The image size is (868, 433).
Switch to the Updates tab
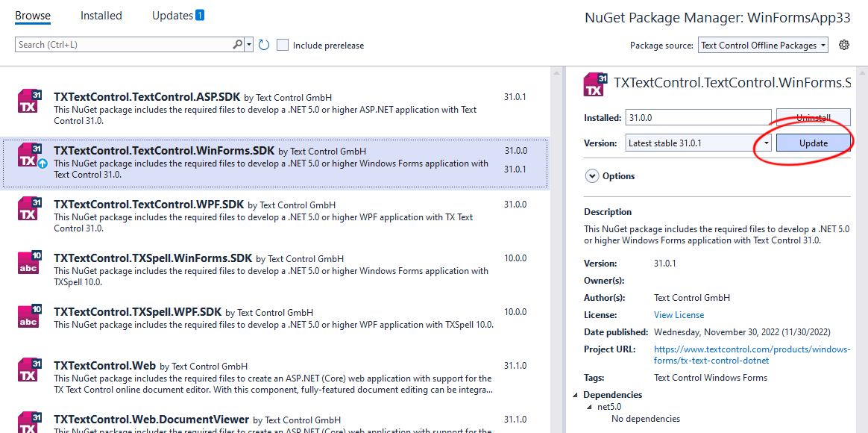tap(173, 16)
